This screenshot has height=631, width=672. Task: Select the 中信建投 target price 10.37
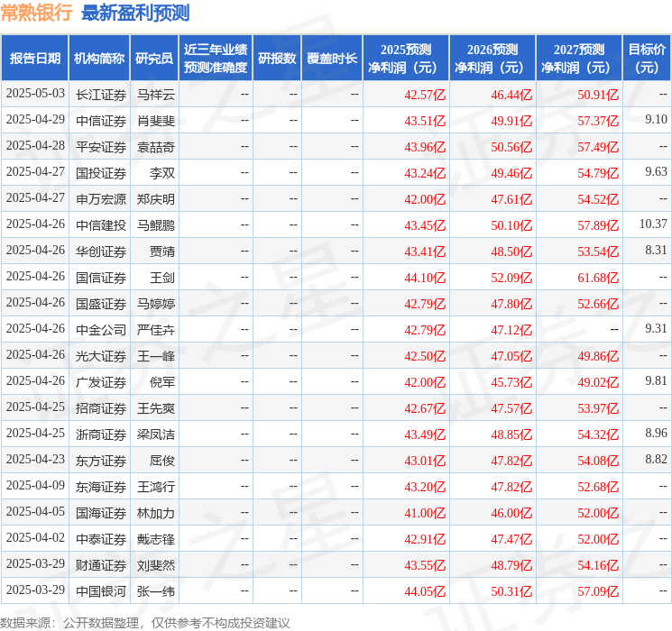click(x=652, y=224)
